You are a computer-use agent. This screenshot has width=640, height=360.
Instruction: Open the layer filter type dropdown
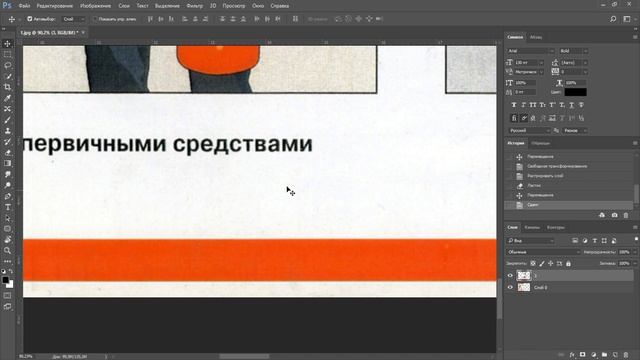point(531,241)
